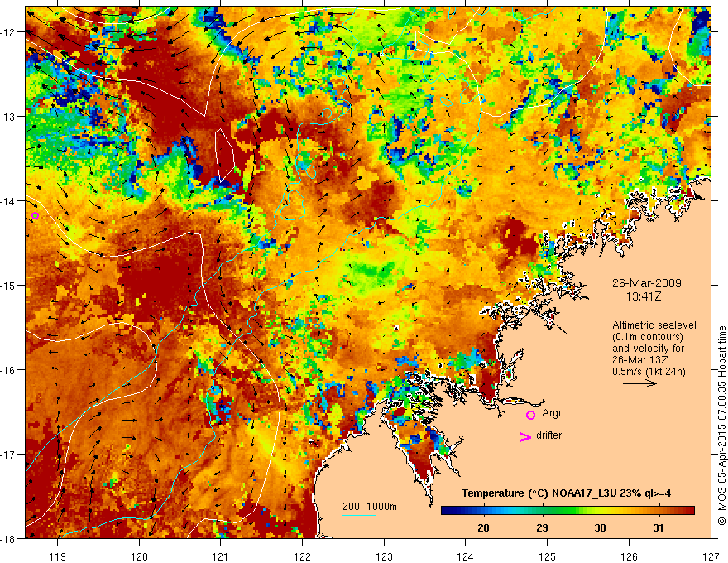728x563 pixels.
Task: Click the magenta drifter marker in legend
Action: [525, 436]
